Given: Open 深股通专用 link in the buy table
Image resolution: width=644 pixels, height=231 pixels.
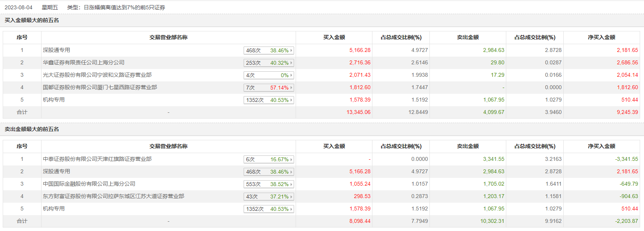Looking at the screenshot, I should (56, 50).
